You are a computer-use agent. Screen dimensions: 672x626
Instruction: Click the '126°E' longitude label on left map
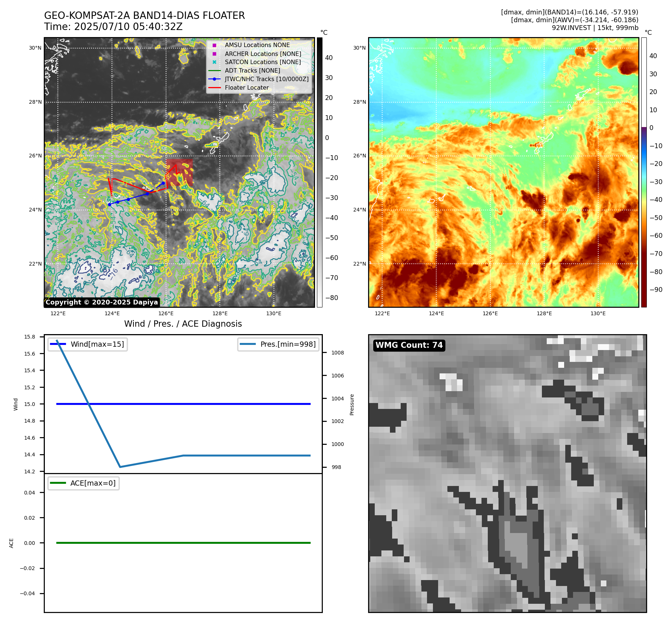point(166,313)
